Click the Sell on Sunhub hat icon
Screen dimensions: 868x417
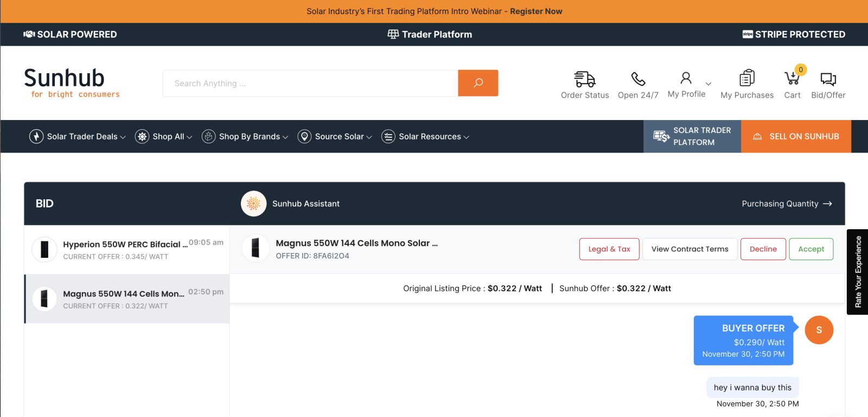tap(757, 136)
